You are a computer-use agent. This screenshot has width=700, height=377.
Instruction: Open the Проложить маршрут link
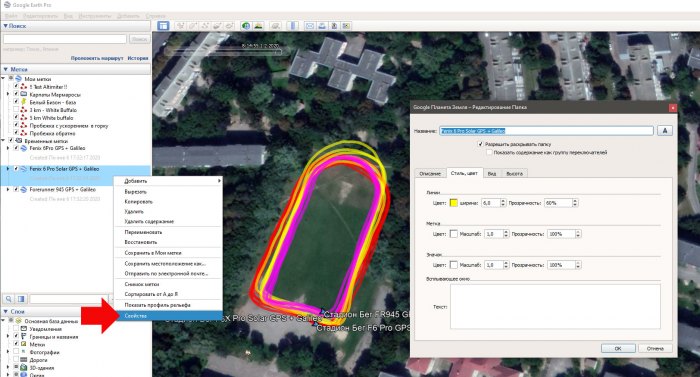pos(97,58)
